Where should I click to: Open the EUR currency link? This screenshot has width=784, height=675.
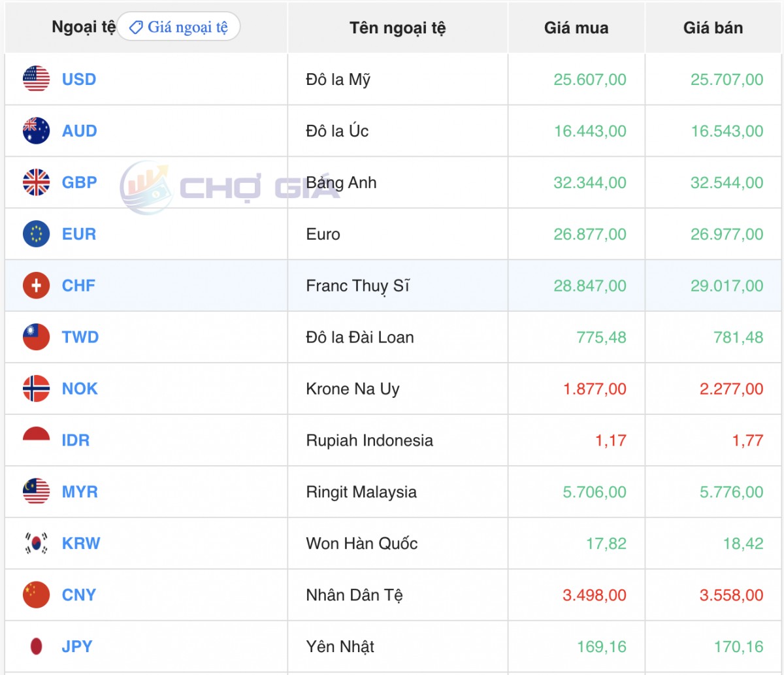[79, 234]
